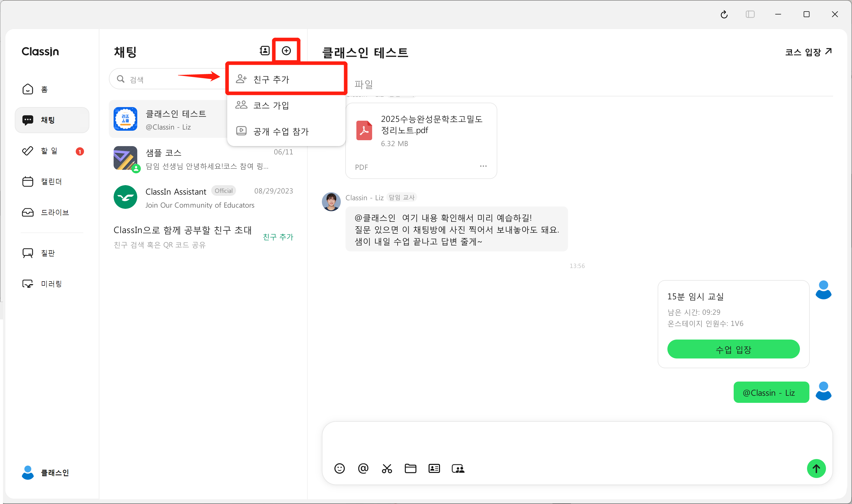Click the PDF label on file card
Viewport: 852px width, 504px height.
(x=361, y=167)
